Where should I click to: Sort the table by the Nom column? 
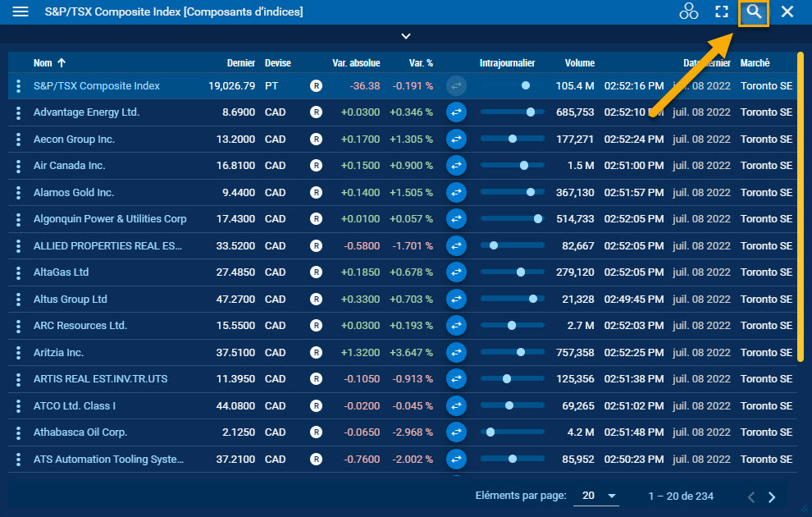[43, 62]
